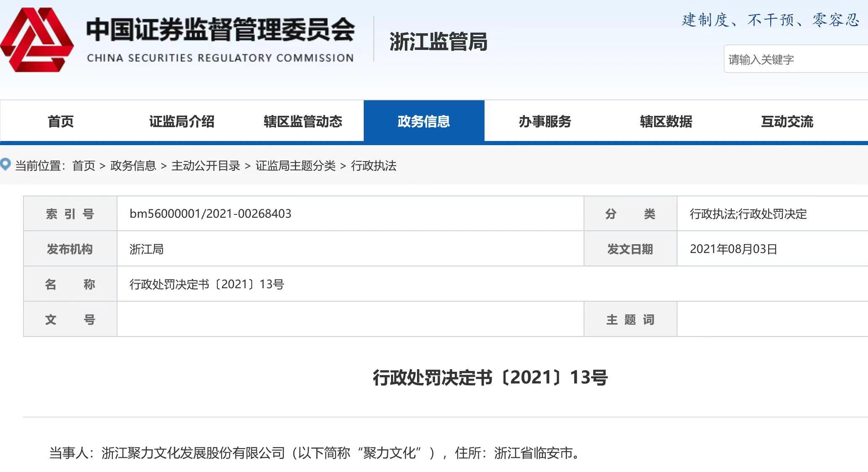This screenshot has height=472, width=868.
Task: Click the keyword search input field
Action: tap(795, 60)
